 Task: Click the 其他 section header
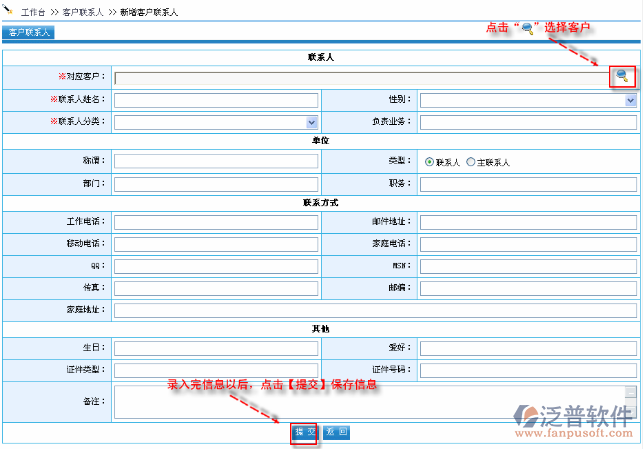[321, 329]
